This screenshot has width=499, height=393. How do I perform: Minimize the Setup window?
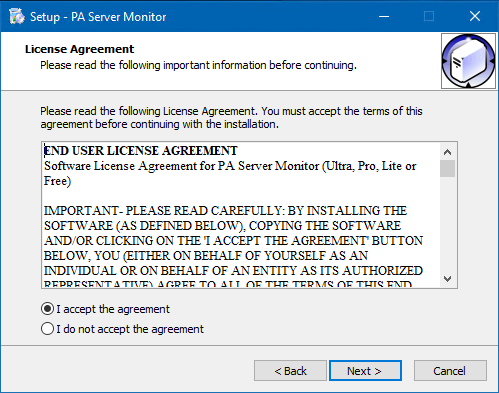coord(384,16)
